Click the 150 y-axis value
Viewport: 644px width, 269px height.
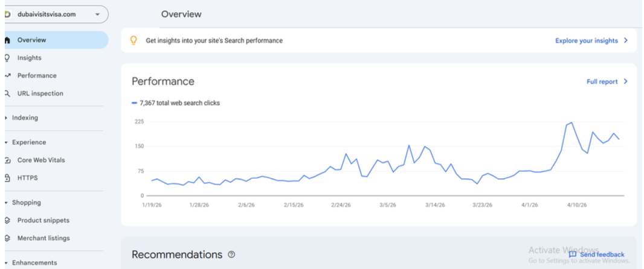(x=139, y=147)
